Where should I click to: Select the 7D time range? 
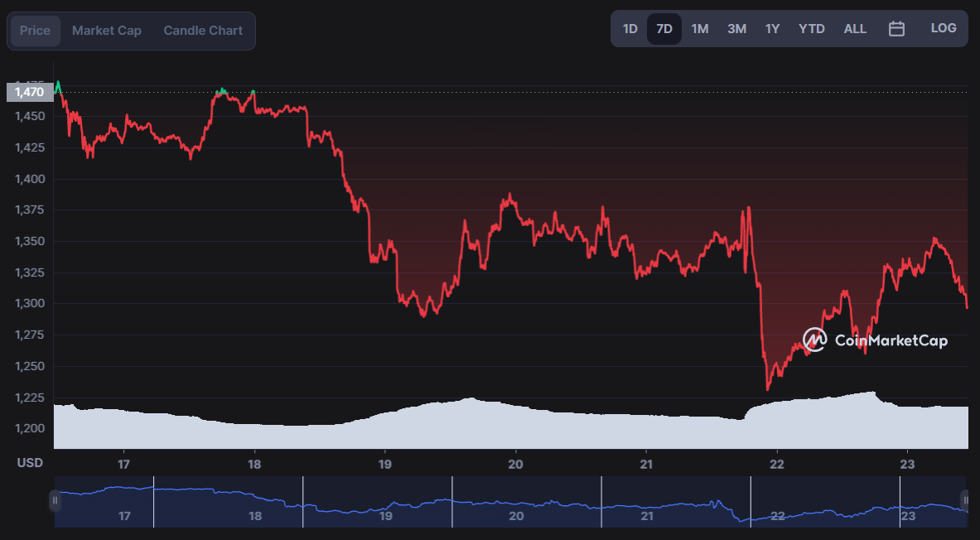(664, 29)
